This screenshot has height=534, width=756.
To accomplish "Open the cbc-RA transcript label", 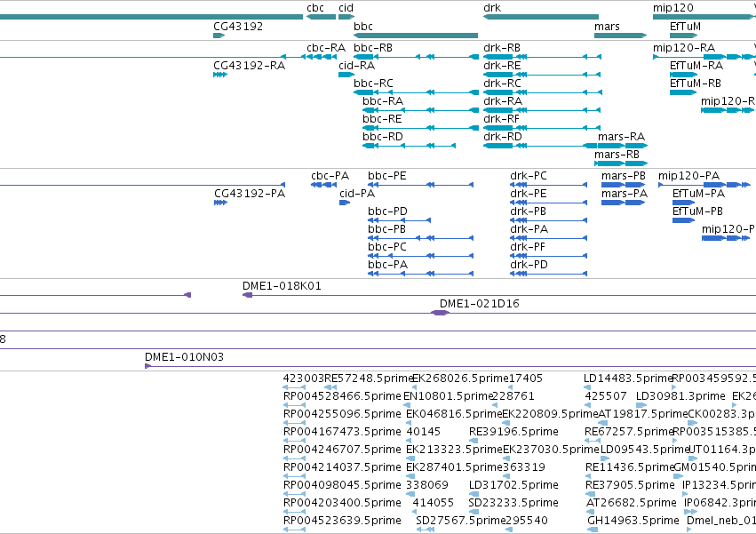I will click(x=326, y=48).
